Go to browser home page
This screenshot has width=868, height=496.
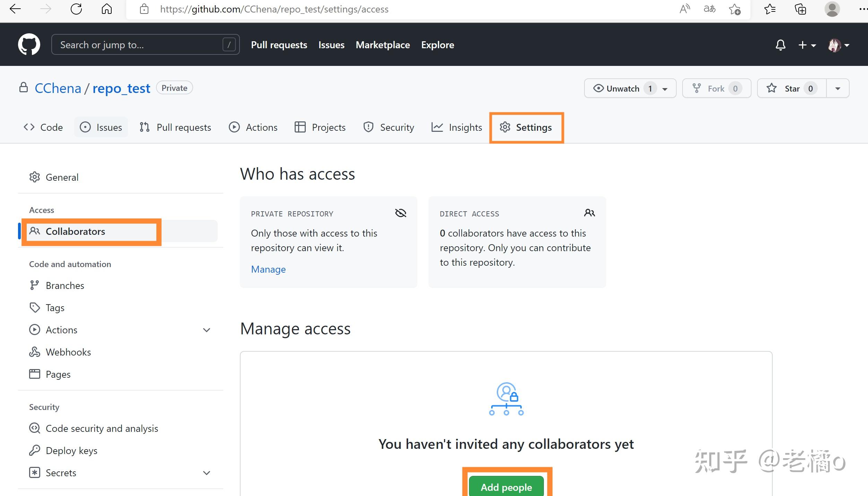coord(106,9)
